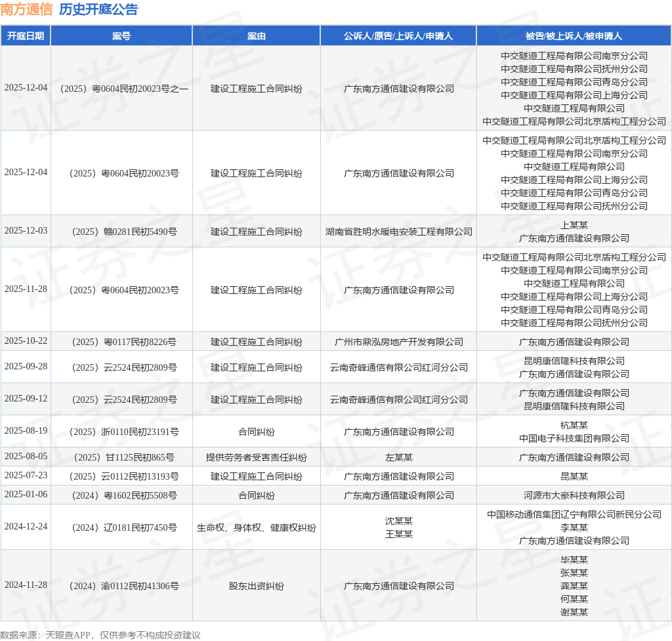This screenshot has width=672, height=641.
Task: Click case cause 提供劳务者受害责任纠纷
Action: (257, 457)
